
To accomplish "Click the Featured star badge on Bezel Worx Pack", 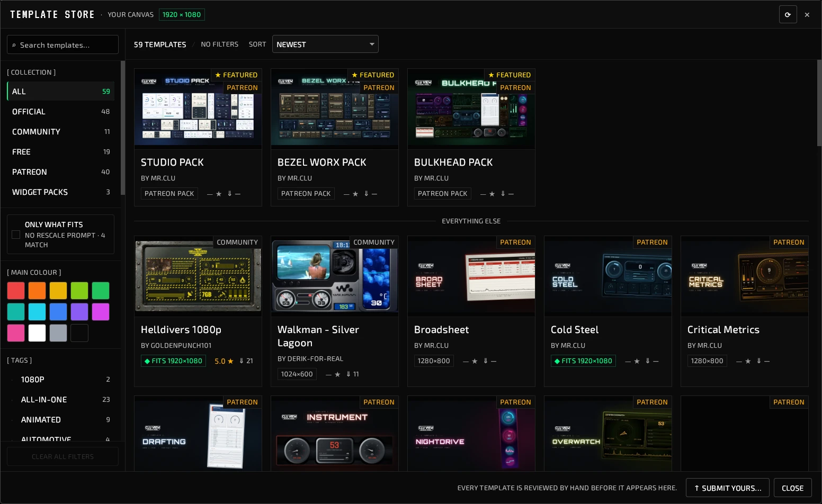I will pyautogui.click(x=373, y=75).
